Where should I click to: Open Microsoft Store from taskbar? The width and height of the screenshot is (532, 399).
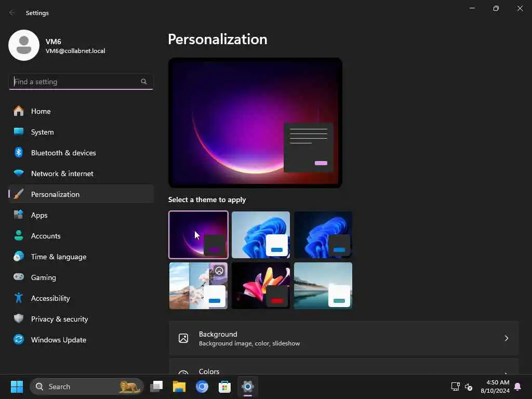point(224,387)
